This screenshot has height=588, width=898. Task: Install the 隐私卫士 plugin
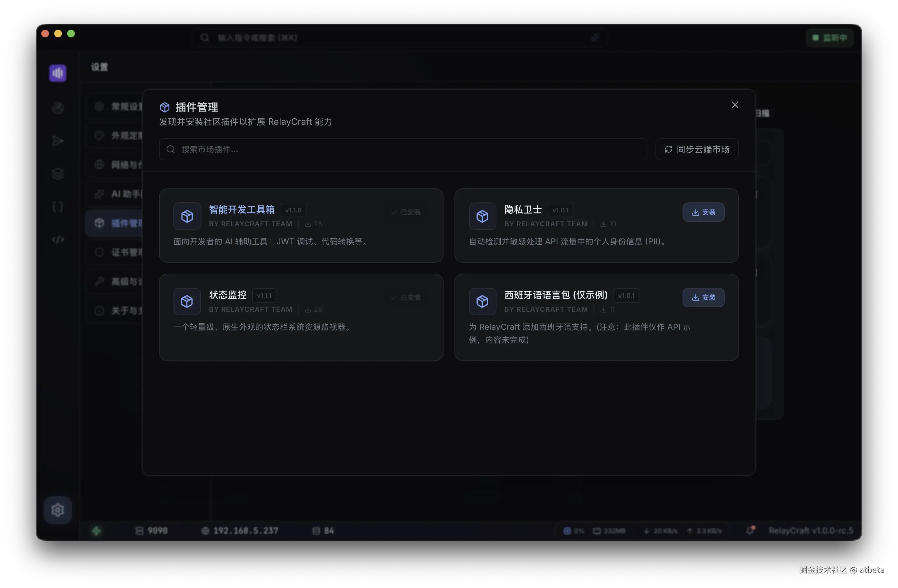pyautogui.click(x=703, y=212)
